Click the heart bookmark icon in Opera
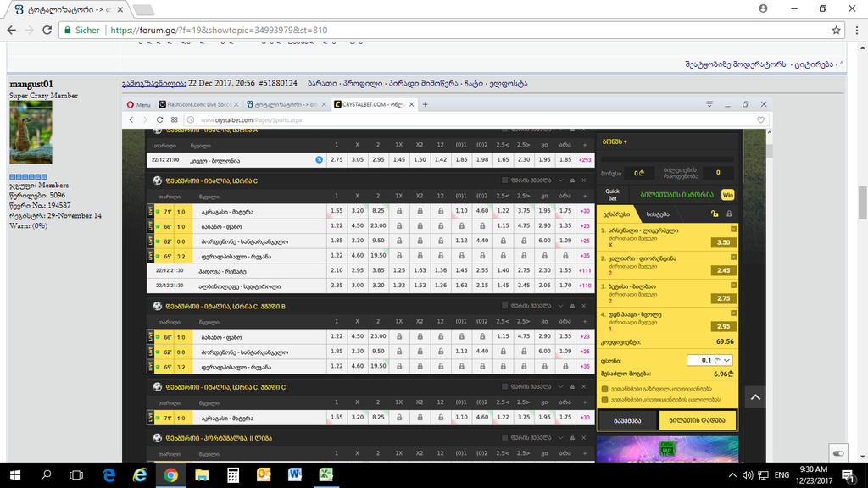This screenshot has height=488, width=868. (x=760, y=120)
